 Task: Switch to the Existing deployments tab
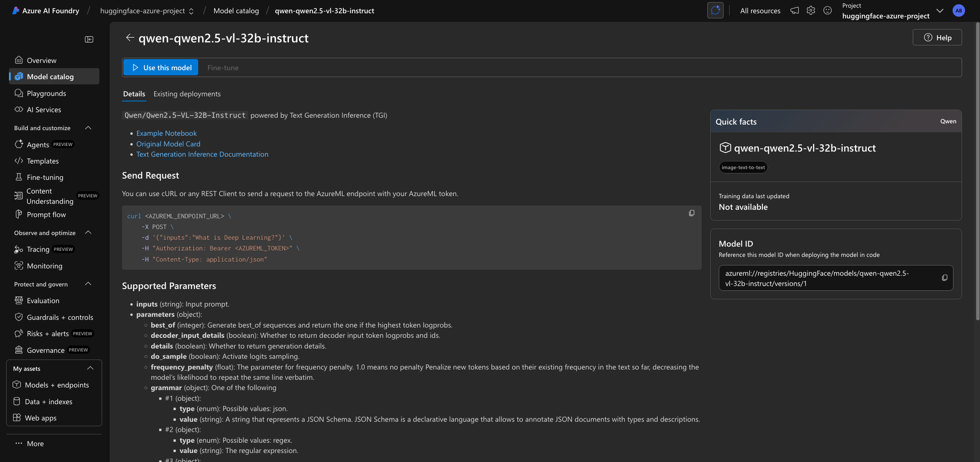(x=187, y=94)
